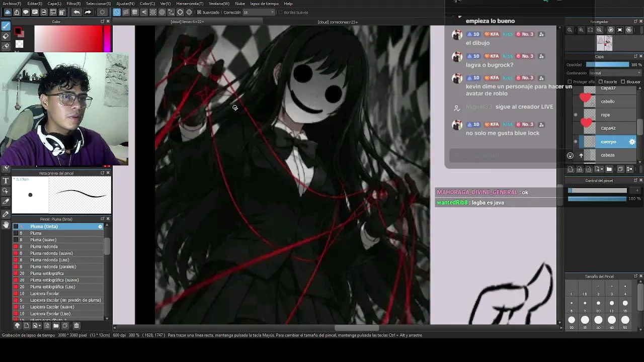This screenshot has height=362, width=644.
Task: Close the Color panel
Action: pyautogui.click(x=108, y=22)
